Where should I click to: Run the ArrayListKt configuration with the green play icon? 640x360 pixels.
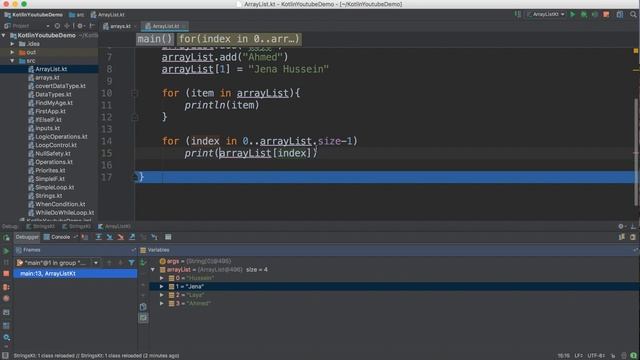click(x=573, y=14)
